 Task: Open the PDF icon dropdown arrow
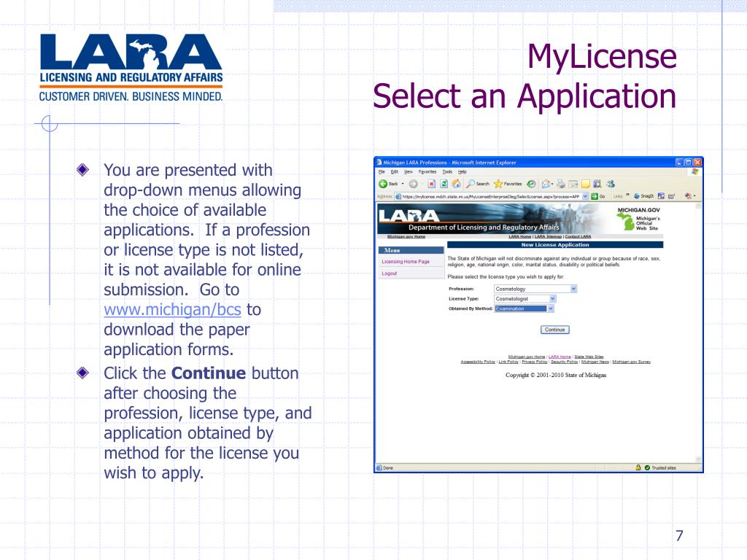pyautogui.click(x=694, y=196)
